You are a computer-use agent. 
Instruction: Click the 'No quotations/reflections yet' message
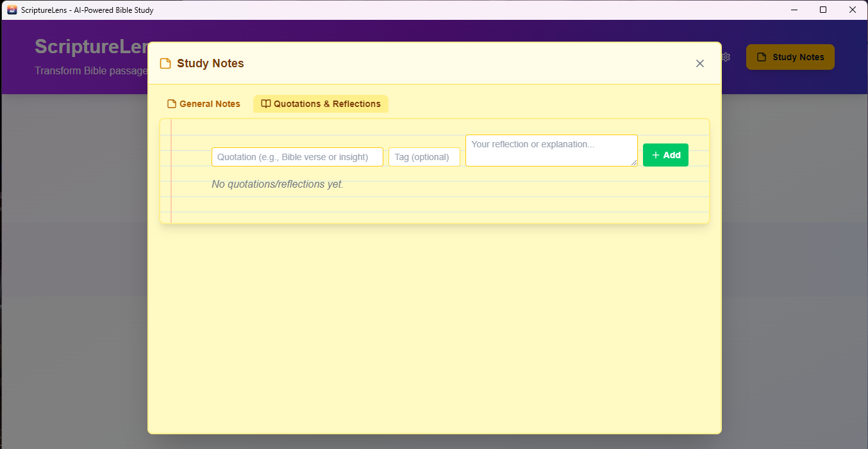click(x=278, y=184)
